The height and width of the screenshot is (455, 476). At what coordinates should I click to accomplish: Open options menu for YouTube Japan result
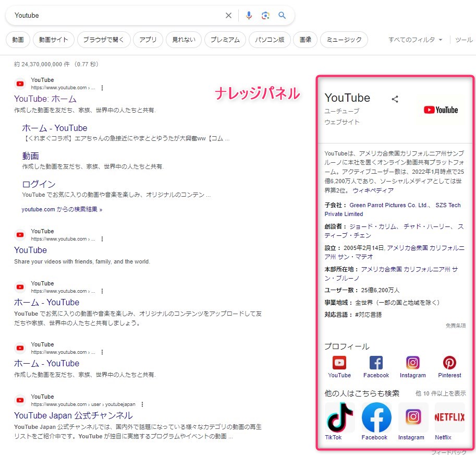tap(142, 404)
